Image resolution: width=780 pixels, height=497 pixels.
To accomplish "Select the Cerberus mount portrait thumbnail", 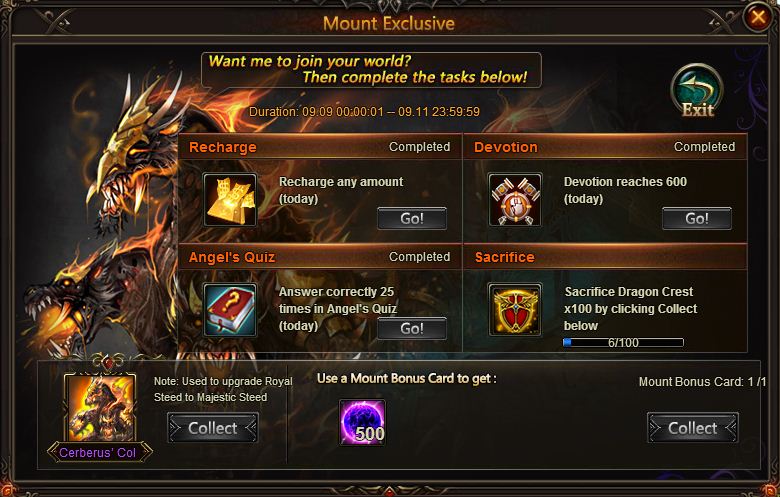I will pyautogui.click(x=100, y=407).
